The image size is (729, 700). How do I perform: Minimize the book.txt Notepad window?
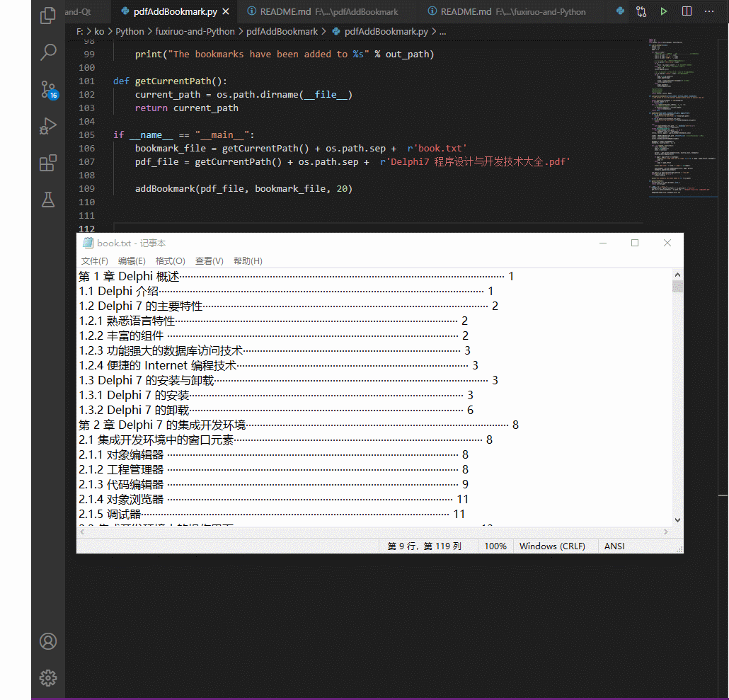[x=603, y=243]
